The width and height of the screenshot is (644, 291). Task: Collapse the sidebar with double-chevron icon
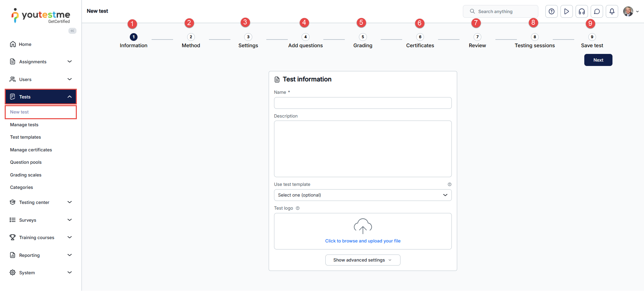(x=72, y=31)
